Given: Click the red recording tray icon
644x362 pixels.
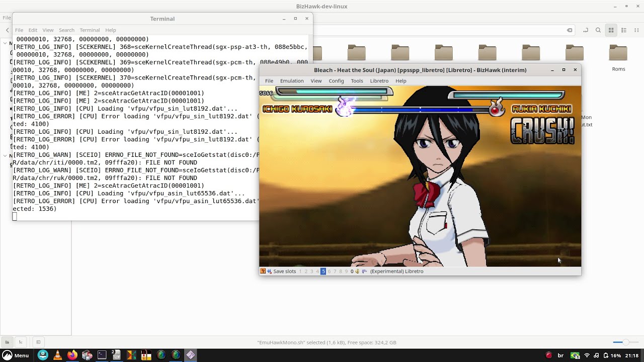Looking at the screenshot, I should pos(549,355).
